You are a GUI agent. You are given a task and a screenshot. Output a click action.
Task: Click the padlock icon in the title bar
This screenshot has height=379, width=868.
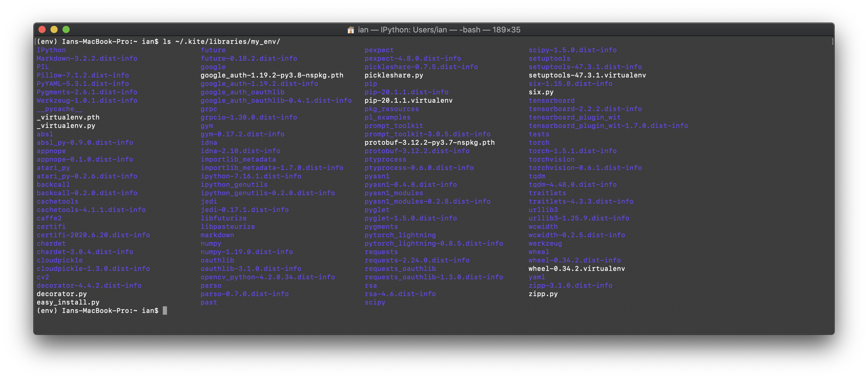point(351,30)
